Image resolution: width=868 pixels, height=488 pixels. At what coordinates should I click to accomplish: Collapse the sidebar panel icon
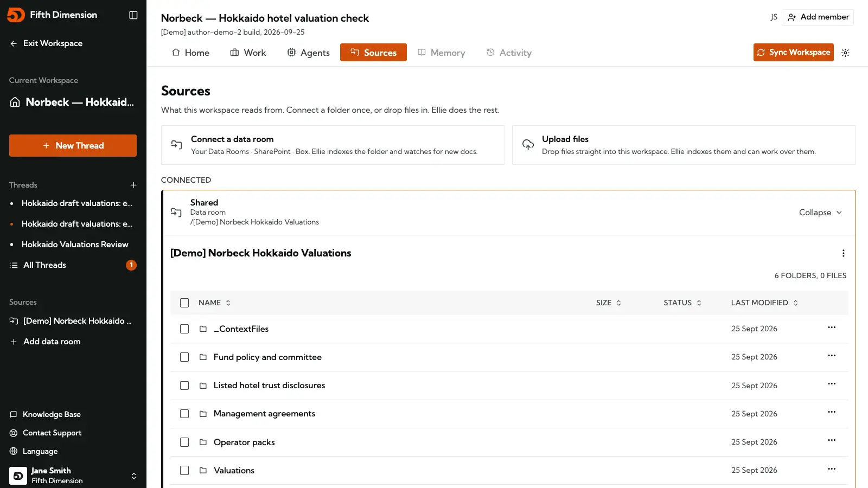(x=133, y=15)
